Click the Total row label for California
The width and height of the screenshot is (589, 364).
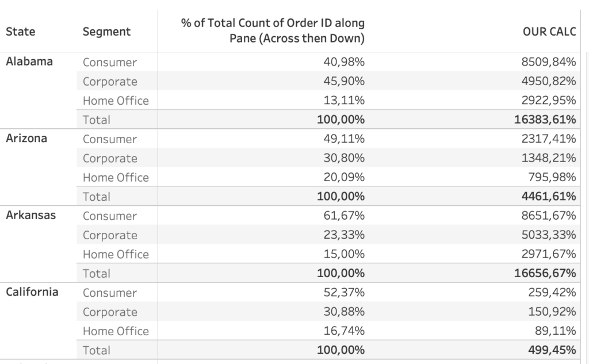96,350
